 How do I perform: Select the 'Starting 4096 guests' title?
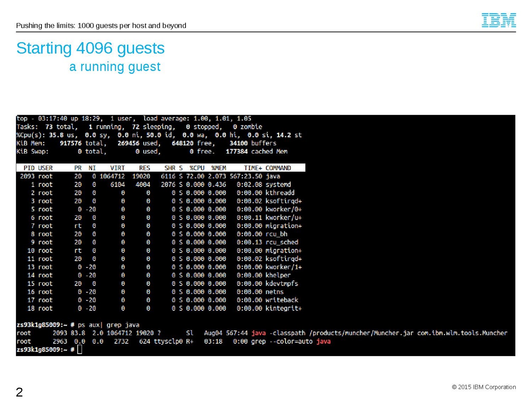90,48
